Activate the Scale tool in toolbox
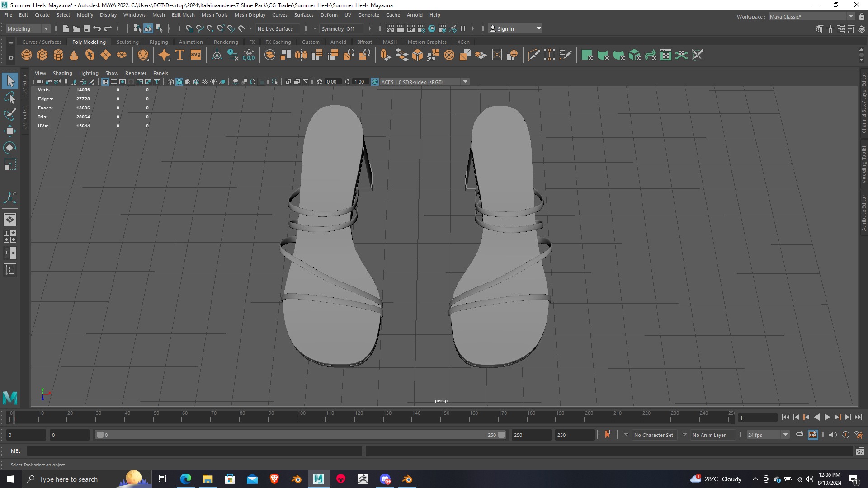The image size is (868, 488). [x=10, y=164]
